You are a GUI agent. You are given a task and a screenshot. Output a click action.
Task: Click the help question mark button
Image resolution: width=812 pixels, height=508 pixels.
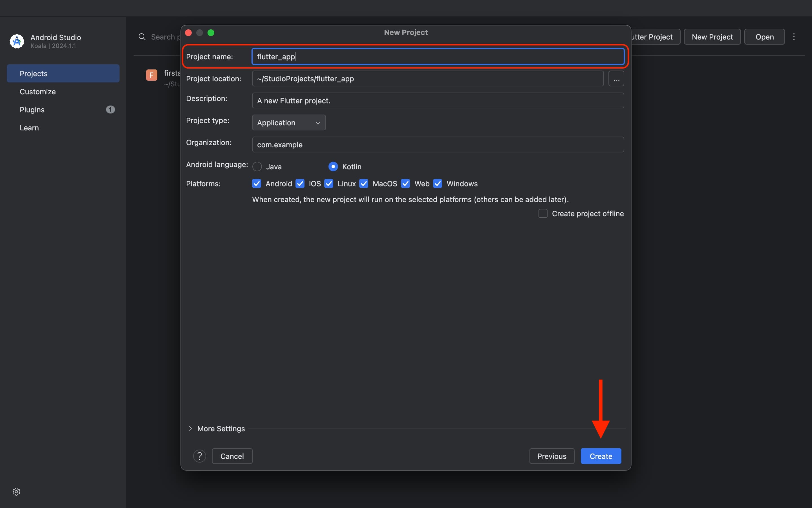200,456
